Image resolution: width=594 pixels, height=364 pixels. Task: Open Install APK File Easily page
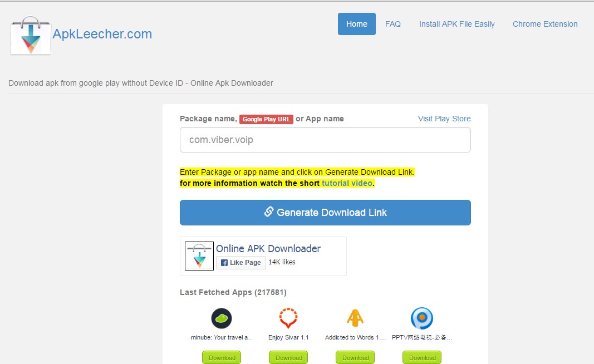pos(457,24)
